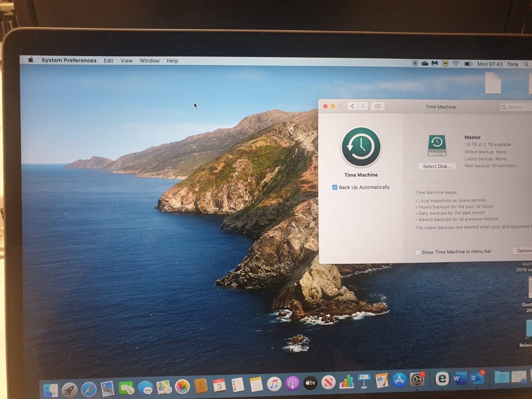Open Notes from the Dock

pyautogui.click(x=256, y=385)
